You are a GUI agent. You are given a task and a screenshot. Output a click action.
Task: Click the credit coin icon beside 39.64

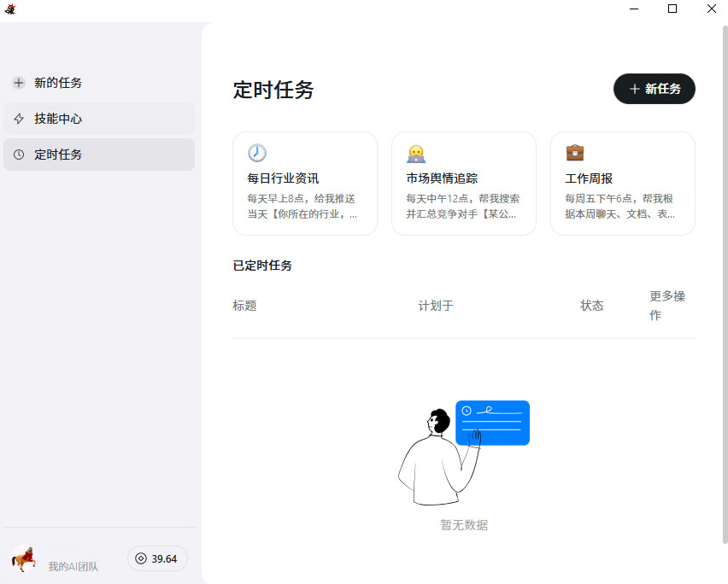click(141, 558)
